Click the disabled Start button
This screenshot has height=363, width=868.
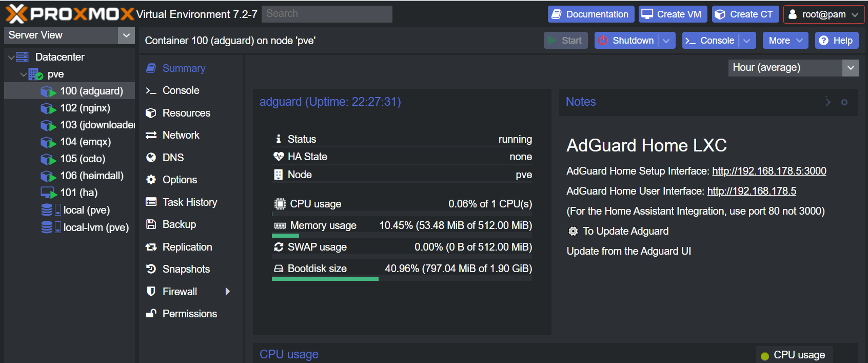click(x=565, y=41)
